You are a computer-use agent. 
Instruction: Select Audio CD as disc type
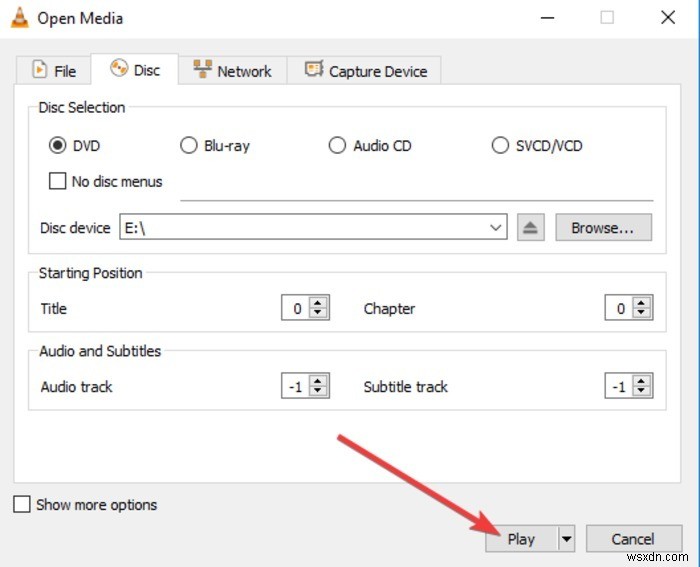(337, 145)
